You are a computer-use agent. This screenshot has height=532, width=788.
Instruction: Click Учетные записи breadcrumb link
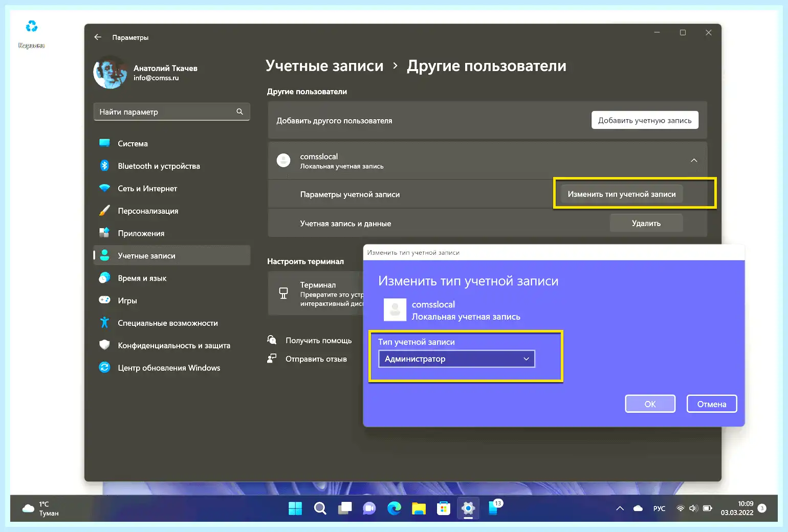click(324, 66)
